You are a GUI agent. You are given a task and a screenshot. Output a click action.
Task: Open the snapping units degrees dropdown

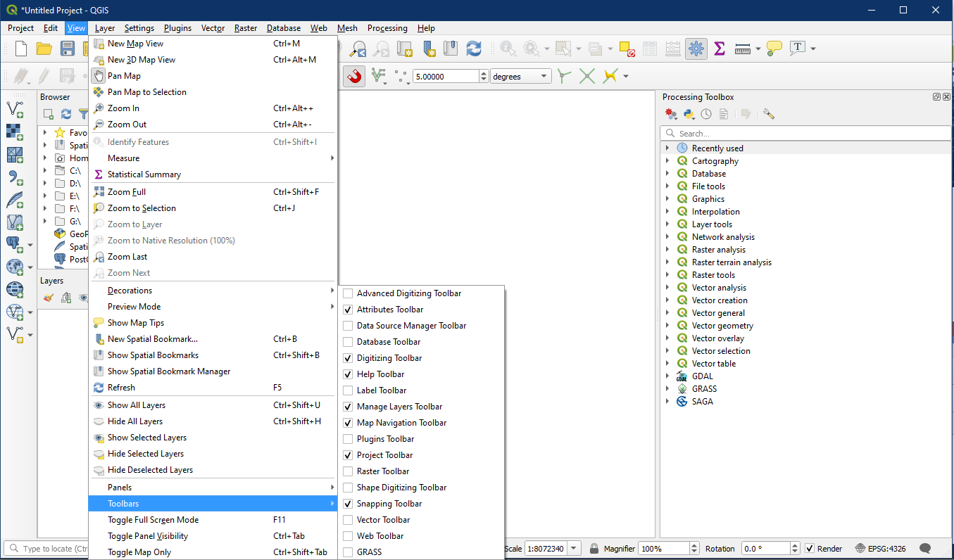[x=521, y=77]
